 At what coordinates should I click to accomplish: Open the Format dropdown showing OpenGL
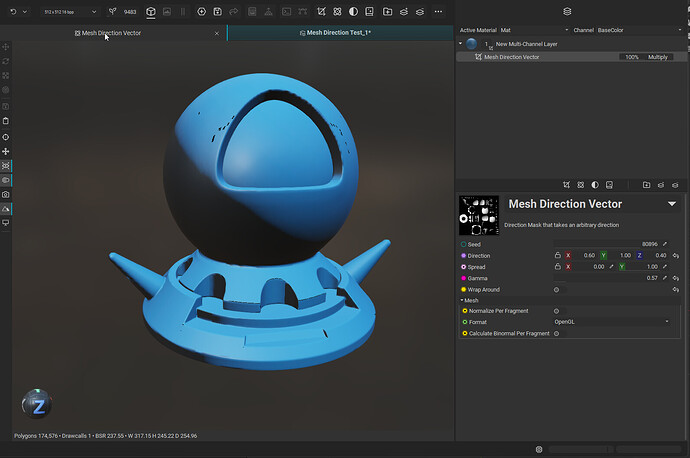click(611, 322)
